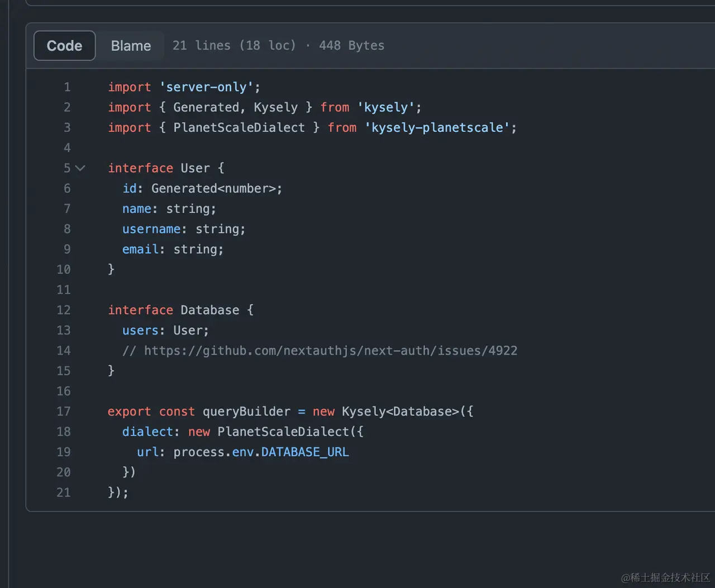Click the queryBuilder constant name
This screenshot has height=588, width=715.
pyautogui.click(x=246, y=412)
